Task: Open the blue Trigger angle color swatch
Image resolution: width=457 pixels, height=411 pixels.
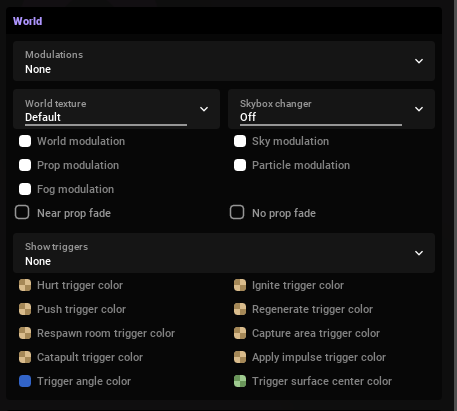Action: (x=25, y=381)
